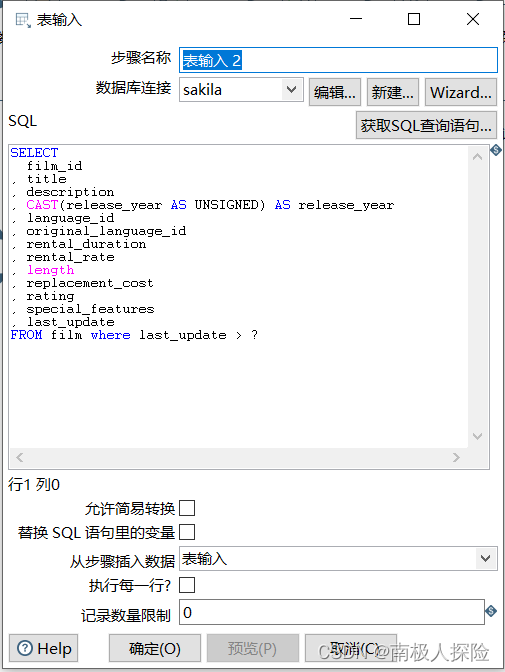Click the 表输入 window title icon
The height and width of the screenshot is (672, 505).
pos(23,20)
